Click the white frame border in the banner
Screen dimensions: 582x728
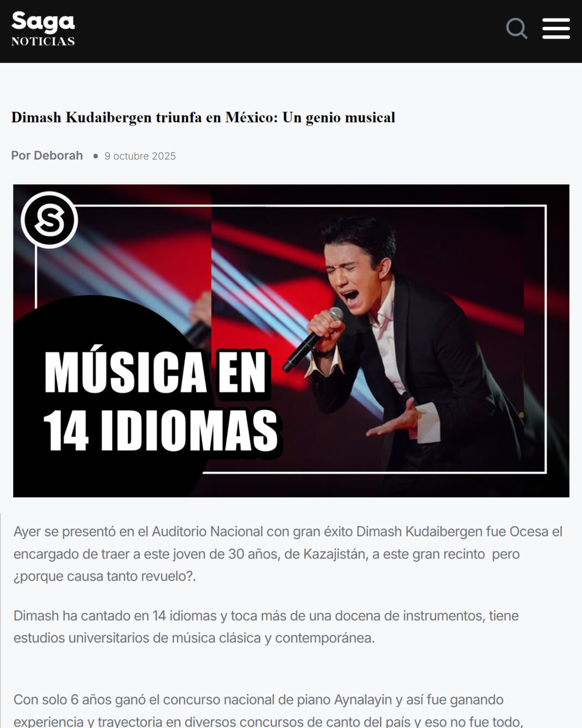point(545,338)
